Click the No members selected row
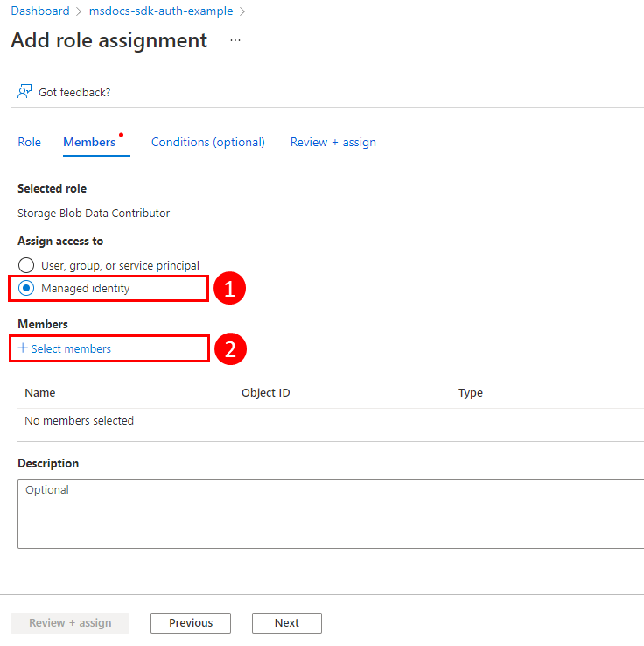 pos(331,421)
